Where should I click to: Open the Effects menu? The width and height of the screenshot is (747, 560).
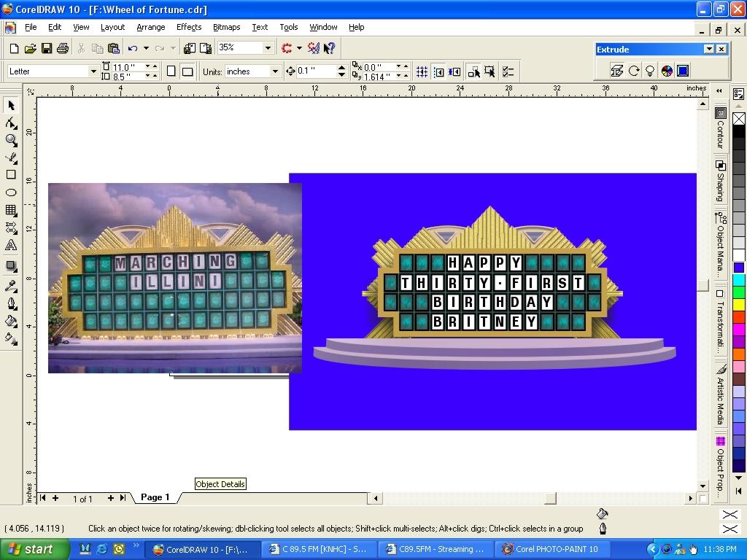(189, 27)
